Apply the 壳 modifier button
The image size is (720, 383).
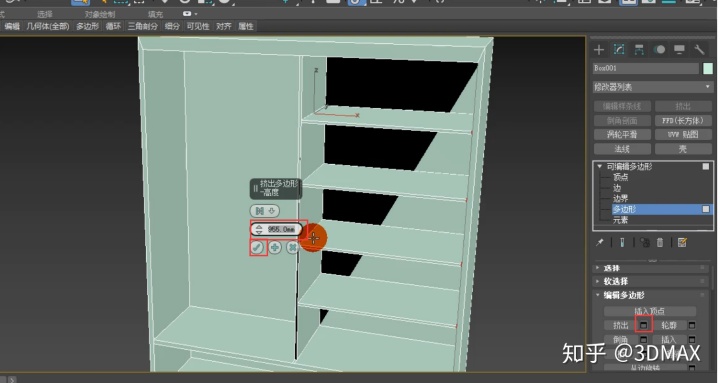click(683, 149)
